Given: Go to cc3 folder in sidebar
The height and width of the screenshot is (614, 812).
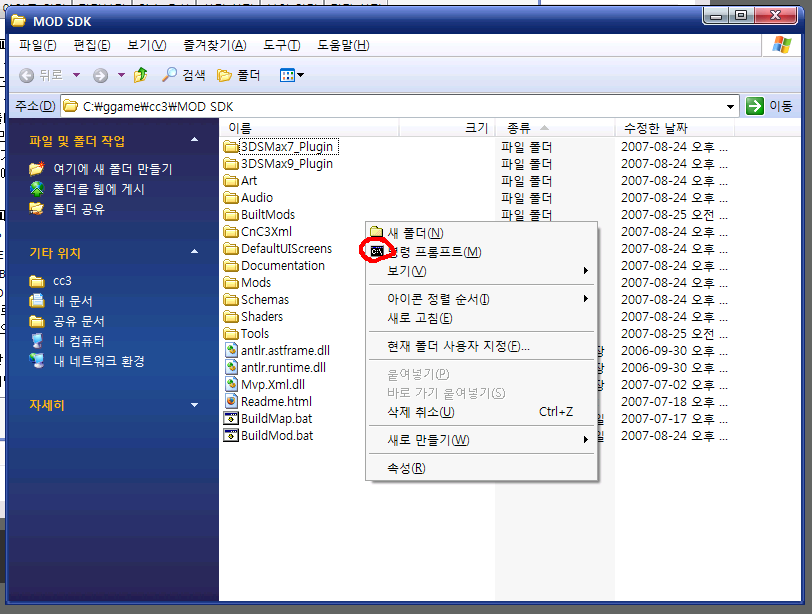Looking at the screenshot, I should [62, 281].
